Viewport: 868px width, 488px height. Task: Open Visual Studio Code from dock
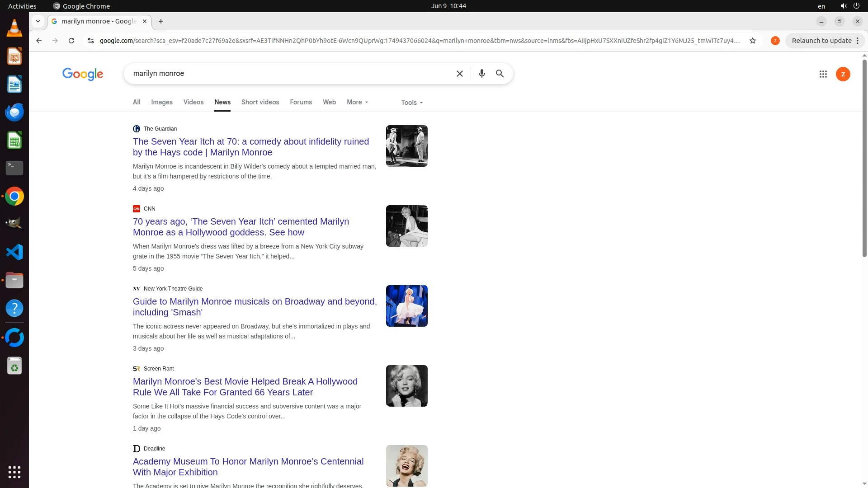point(14,252)
